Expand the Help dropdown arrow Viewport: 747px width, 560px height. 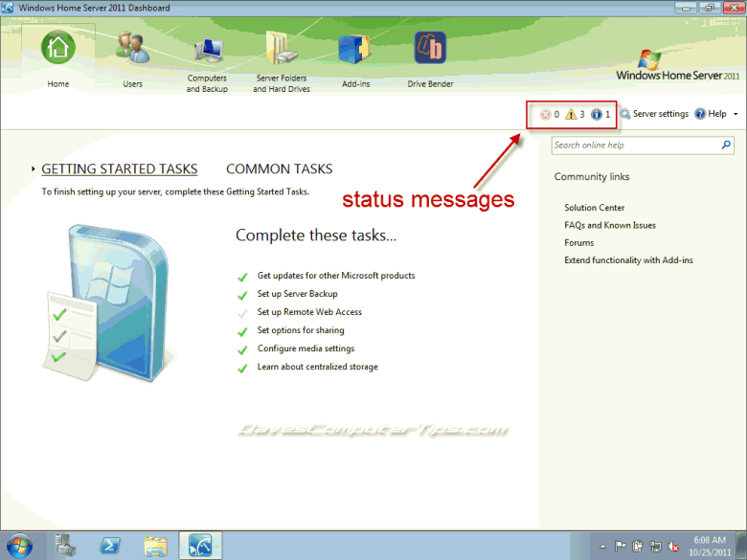(x=736, y=114)
